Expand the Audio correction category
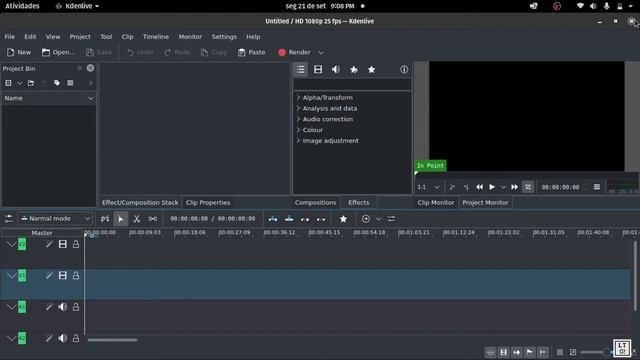The image size is (640, 360). coord(298,119)
